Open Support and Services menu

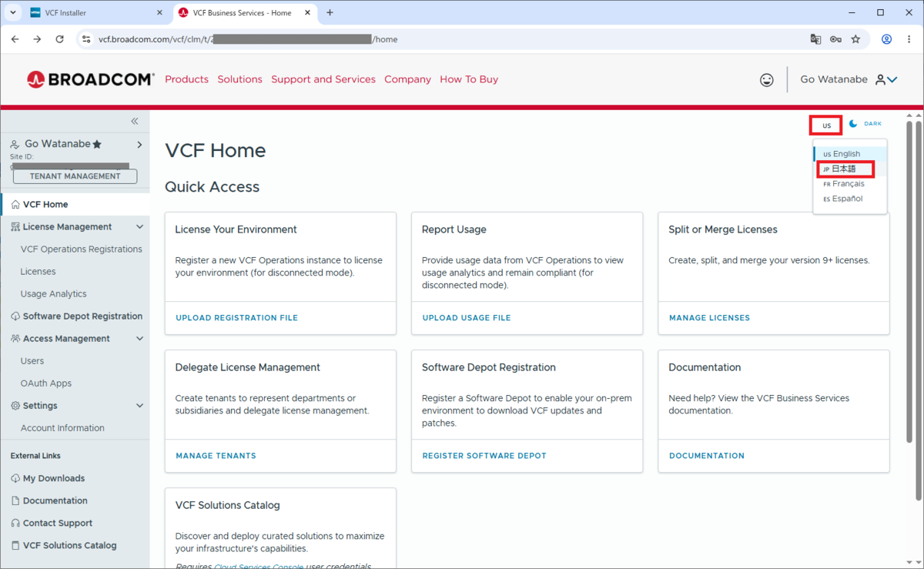coord(323,79)
